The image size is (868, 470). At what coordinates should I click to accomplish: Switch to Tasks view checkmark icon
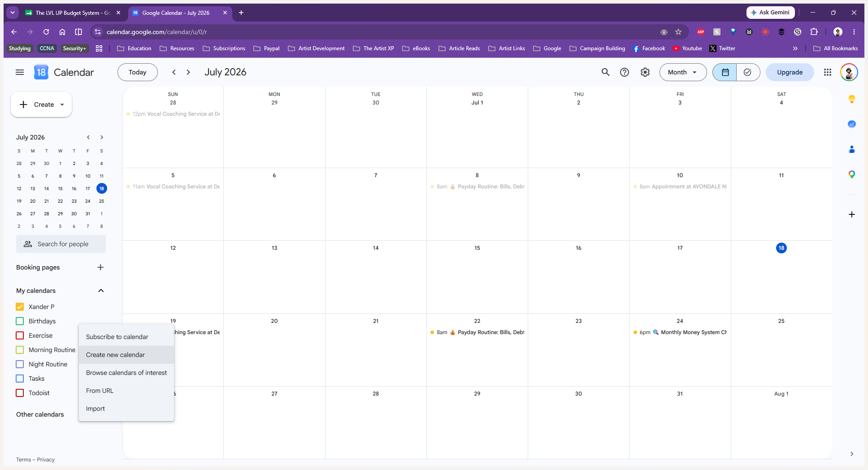(748, 72)
